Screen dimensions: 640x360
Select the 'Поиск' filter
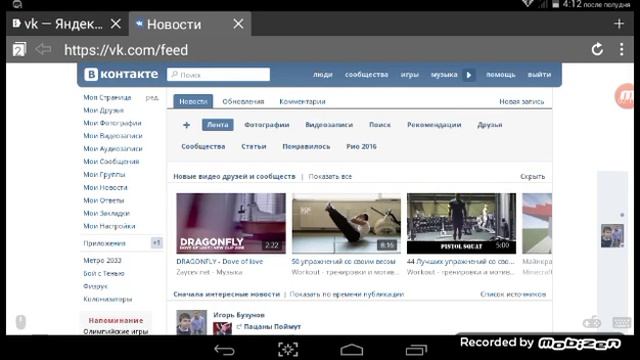tap(380, 125)
